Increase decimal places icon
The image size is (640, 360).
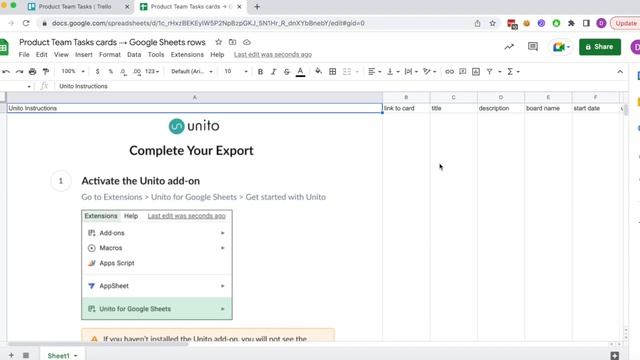(x=137, y=71)
